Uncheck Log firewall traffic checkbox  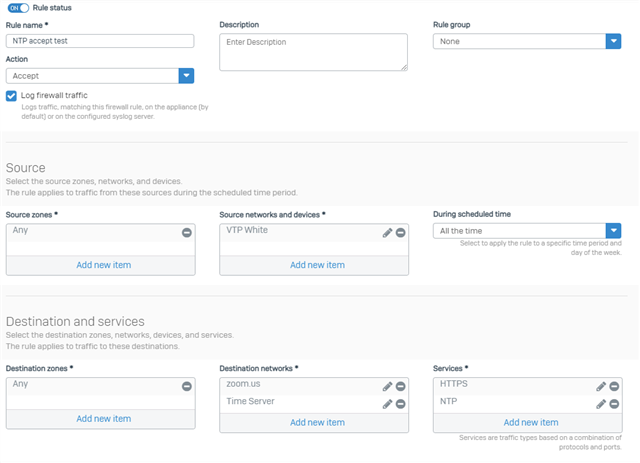(x=11, y=96)
